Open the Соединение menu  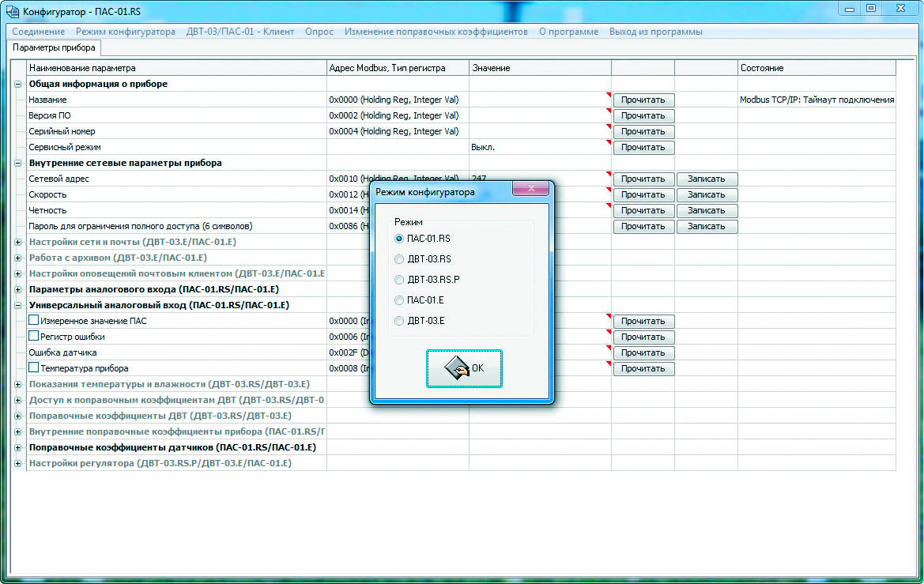(x=39, y=32)
